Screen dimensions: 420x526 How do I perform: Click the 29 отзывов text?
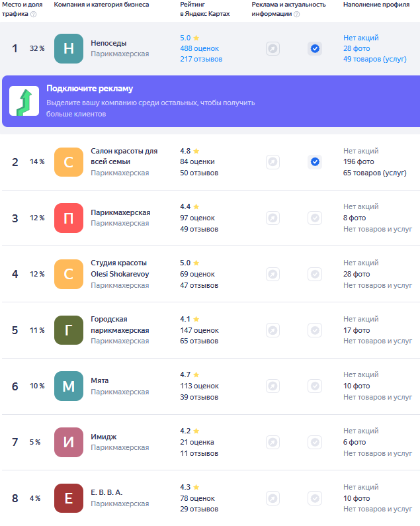pyautogui.click(x=199, y=509)
